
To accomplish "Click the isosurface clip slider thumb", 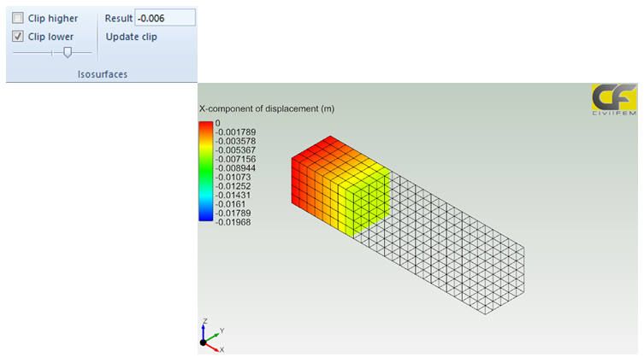I will tap(68, 53).
